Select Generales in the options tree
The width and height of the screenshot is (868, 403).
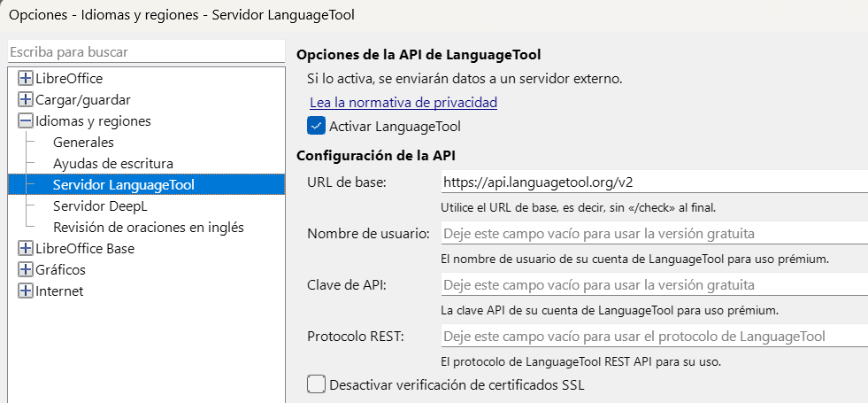coord(83,142)
